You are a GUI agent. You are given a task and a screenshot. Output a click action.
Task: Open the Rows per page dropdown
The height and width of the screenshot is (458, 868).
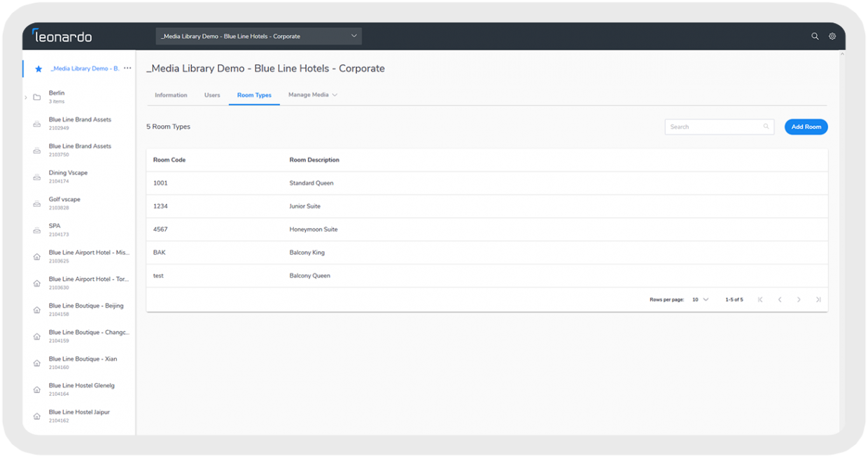(700, 299)
